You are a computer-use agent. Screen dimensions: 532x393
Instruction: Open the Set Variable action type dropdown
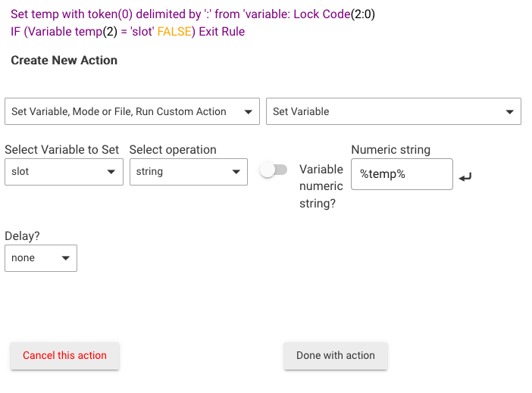(393, 111)
